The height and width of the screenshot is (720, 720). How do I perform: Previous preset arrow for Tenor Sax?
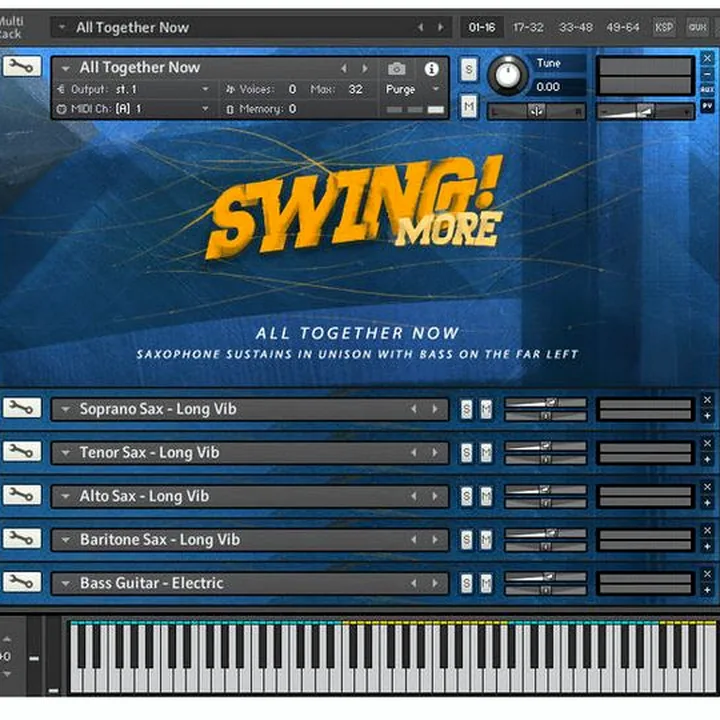click(x=414, y=452)
